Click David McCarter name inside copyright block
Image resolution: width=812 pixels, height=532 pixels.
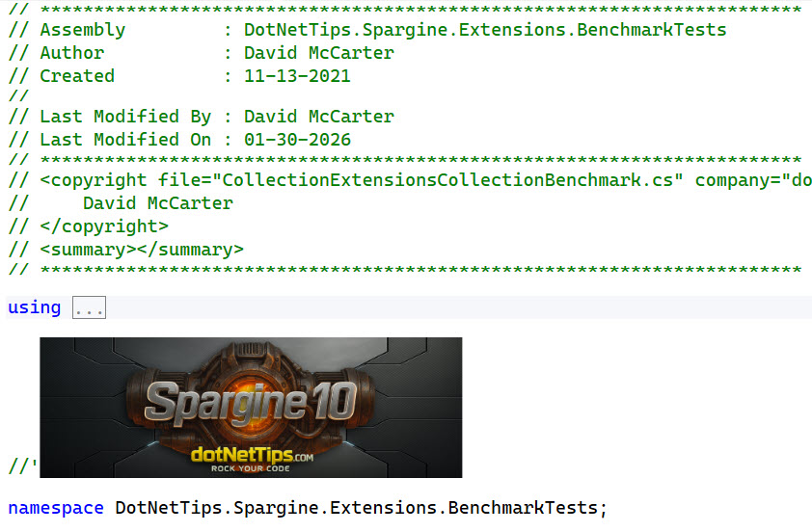[x=157, y=203]
